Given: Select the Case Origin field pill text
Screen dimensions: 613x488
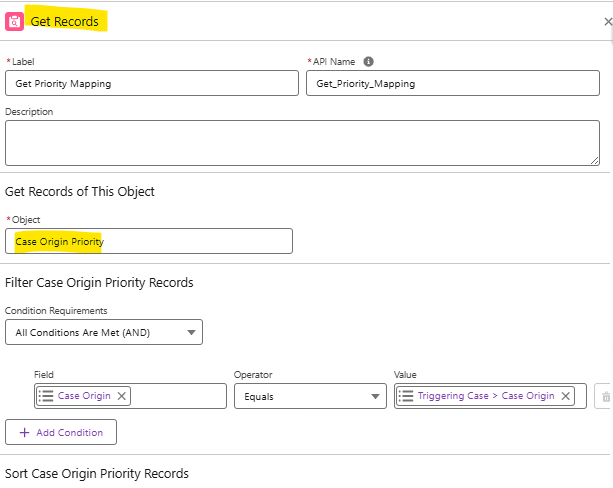Looking at the screenshot, I should click(84, 396).
